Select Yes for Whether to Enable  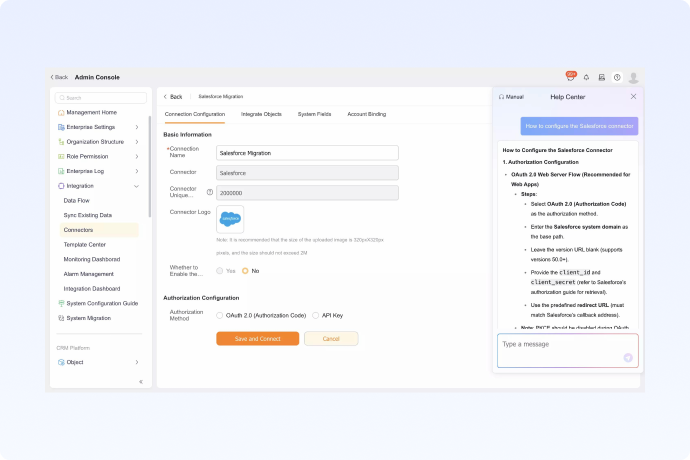(x=220, y=271)
